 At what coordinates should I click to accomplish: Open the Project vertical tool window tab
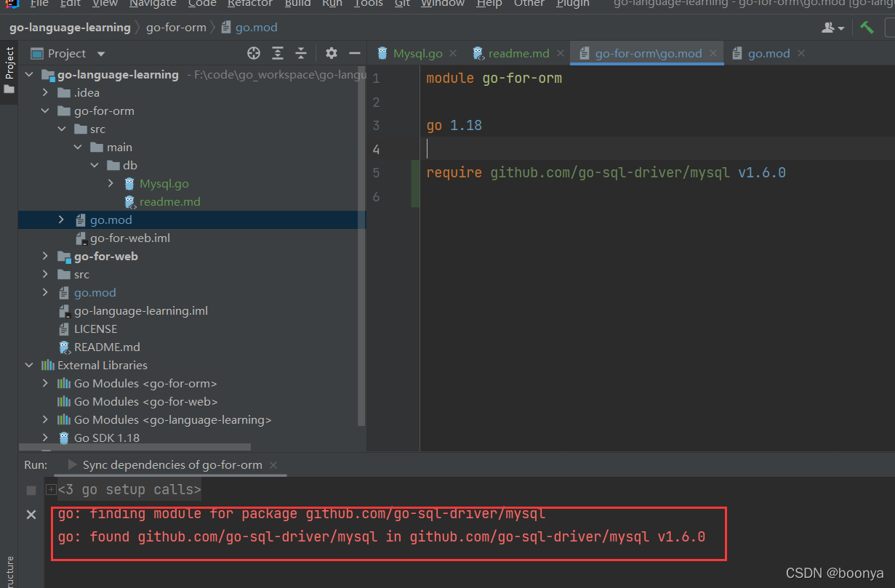[9, 71]
